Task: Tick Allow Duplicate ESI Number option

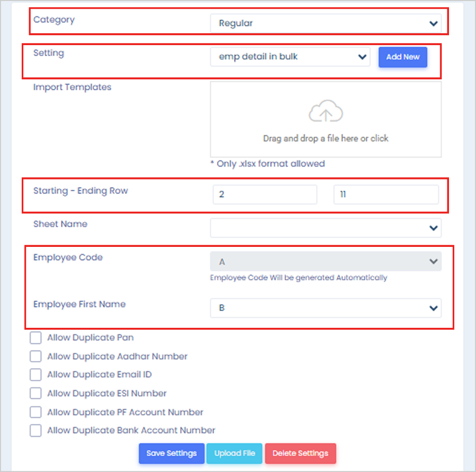Action: pos(36,394)
